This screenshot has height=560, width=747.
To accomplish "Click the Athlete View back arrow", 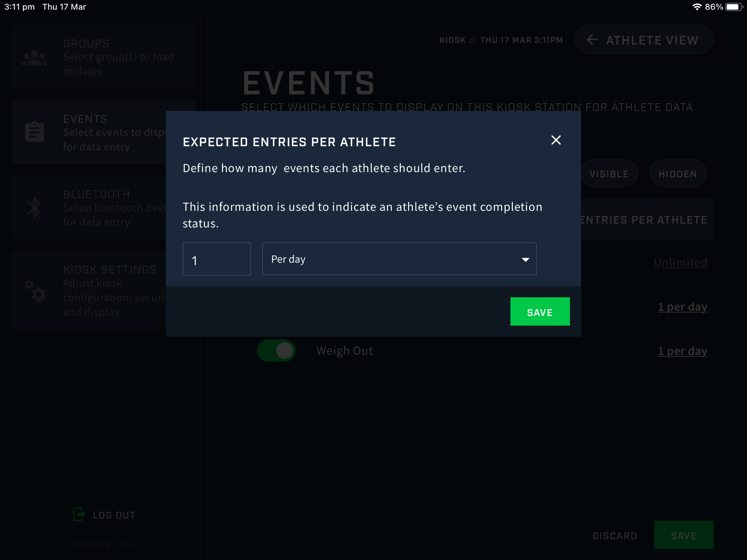I will pyautogui.click(x=592, y=40).
